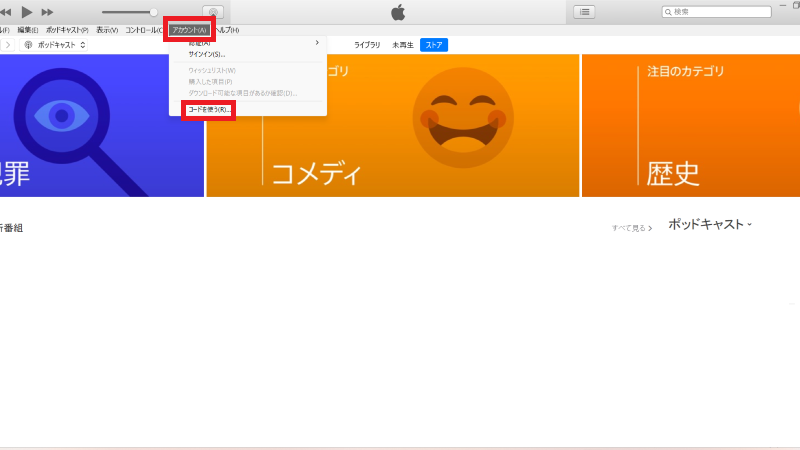Click the Apple logo in the display
The width and height of the screenshot is (800, 450).
click(398, 12)
